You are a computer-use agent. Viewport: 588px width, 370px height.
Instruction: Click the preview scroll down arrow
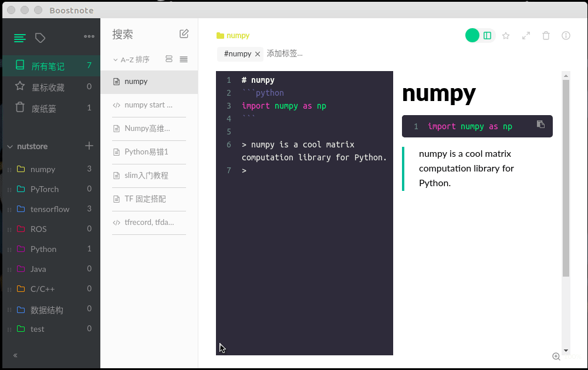(x=566, y=351)
